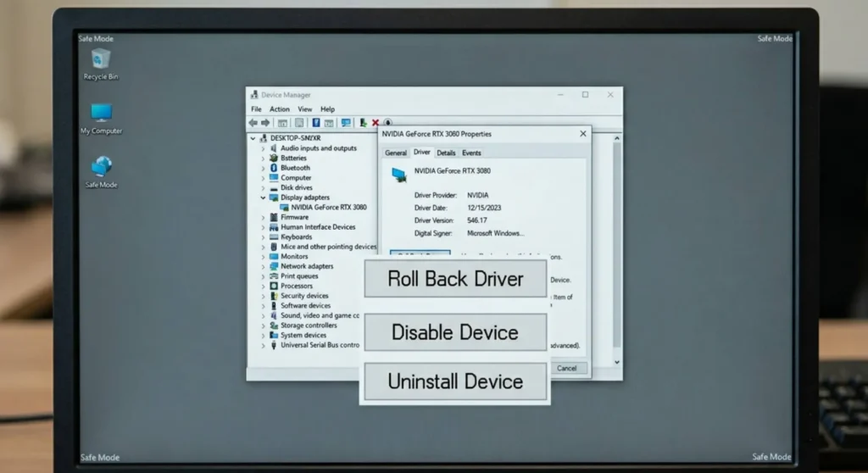This screenshot has height=473, width=868.
Task: Open the Recycle Bin desktop icon
Action: 101,64
